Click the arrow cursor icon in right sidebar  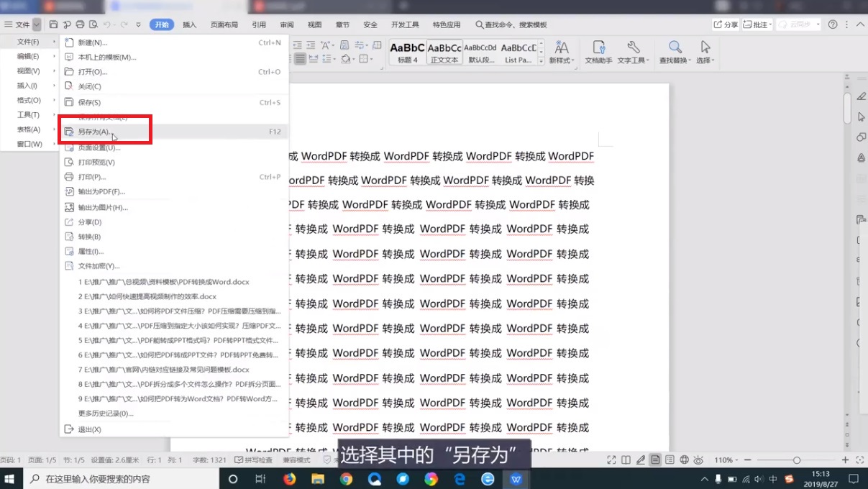861,116
